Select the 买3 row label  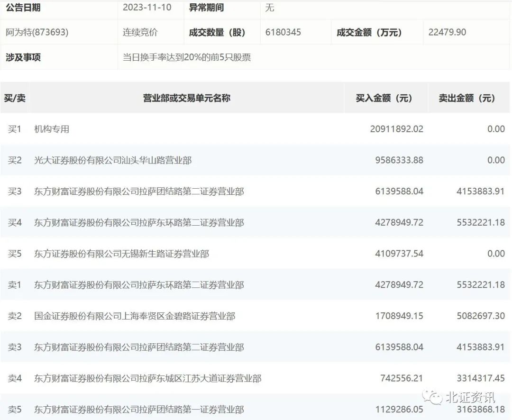pyautogui.click(x=15, y=191)
